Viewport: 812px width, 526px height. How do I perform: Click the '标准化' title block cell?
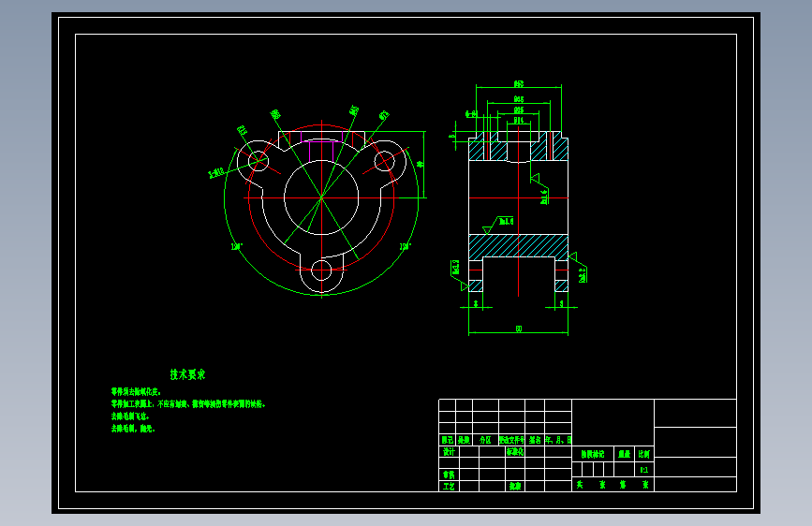[x=515, y=452]
